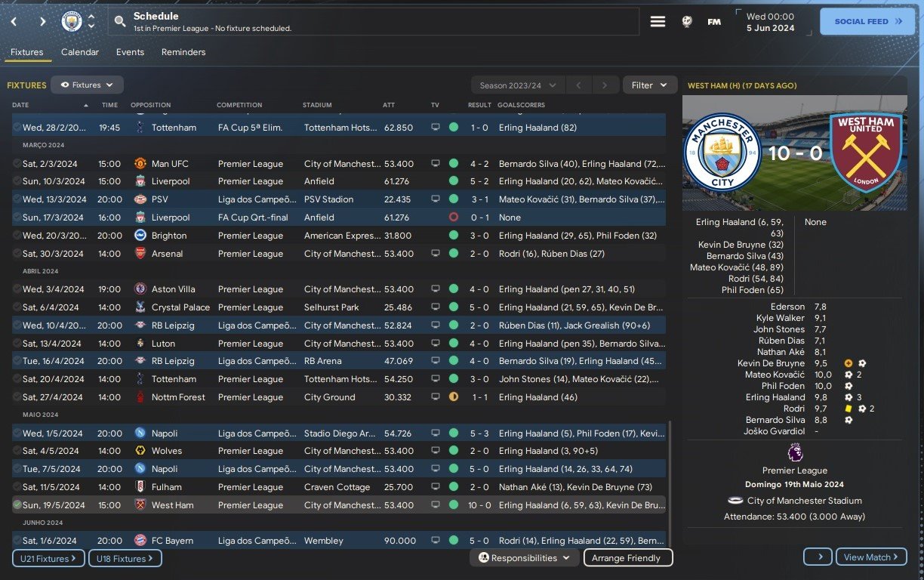Image resolution: width=924 pixels, height=580 pixels.
Task: Click the View Match button
Action: tap(871, 557)
